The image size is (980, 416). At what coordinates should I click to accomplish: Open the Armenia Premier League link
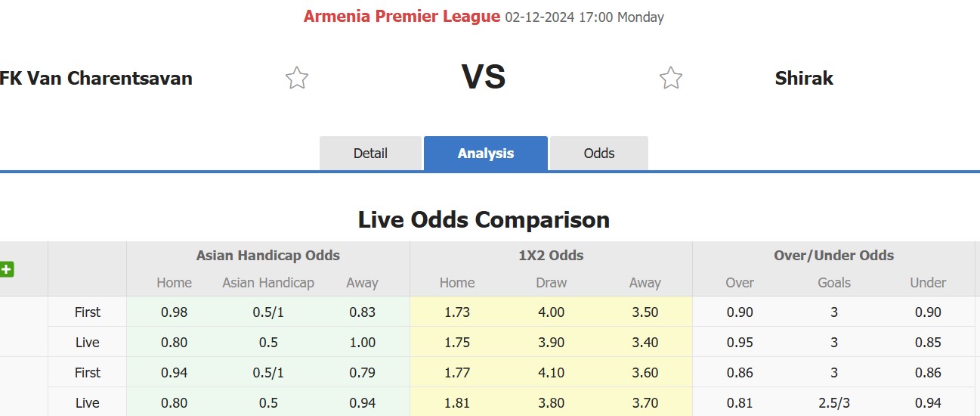pos(402,17)
